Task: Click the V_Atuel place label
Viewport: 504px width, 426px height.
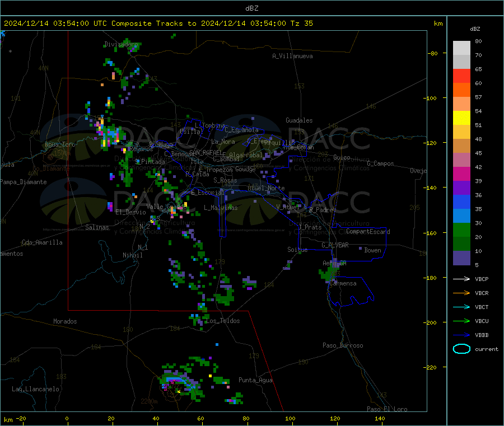Action: click(x=287, y=207)
